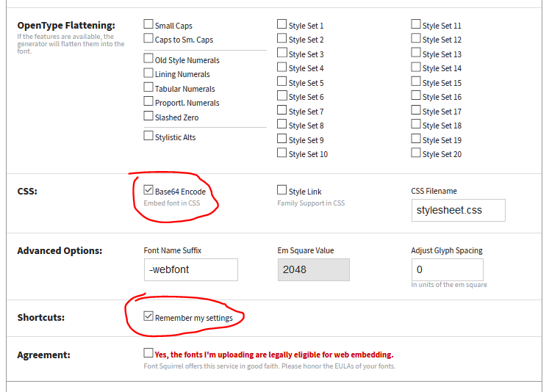Check the Tabular Numerals box

pos(148,87)
